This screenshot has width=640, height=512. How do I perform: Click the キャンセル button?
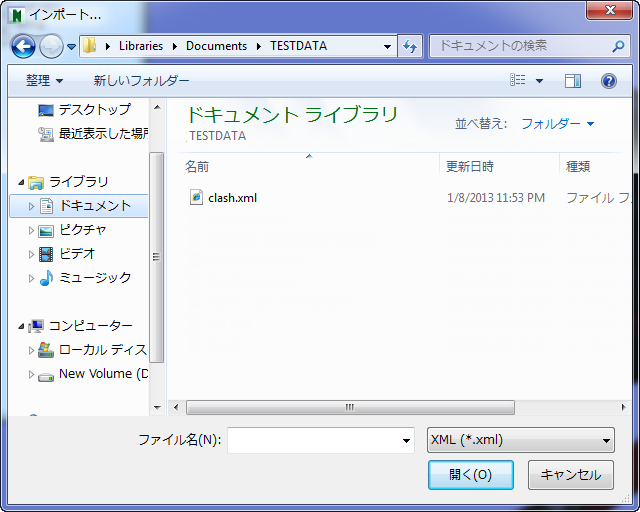571,475
